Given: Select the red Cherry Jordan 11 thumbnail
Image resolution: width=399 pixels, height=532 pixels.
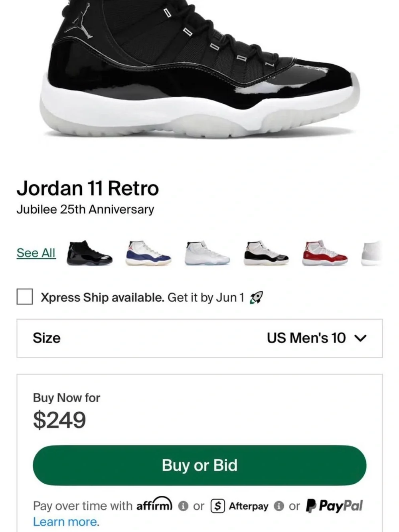Looking at the screenshot, I should click(325, 253).
